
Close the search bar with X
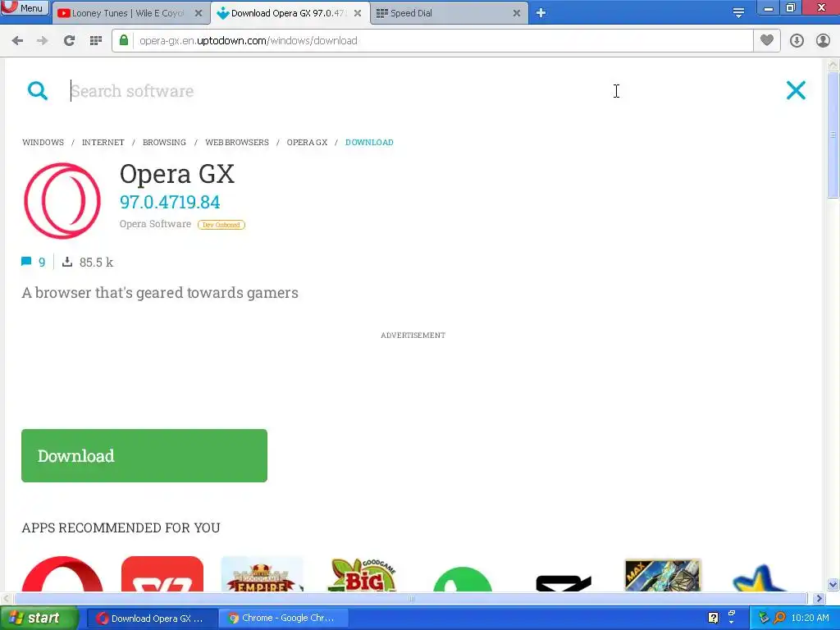click(796, 90)
